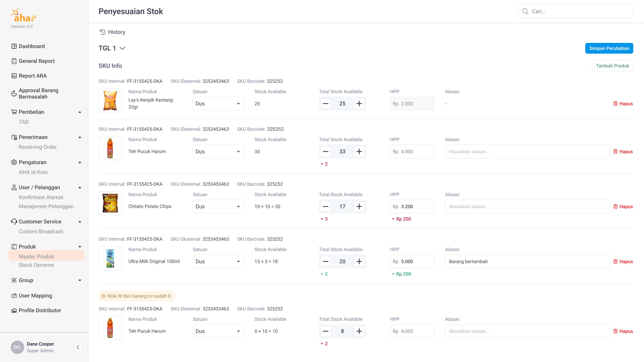Viewport: 644px width, 362px height.
Task: Click Tambah Produk button
Action: (612, 66)
